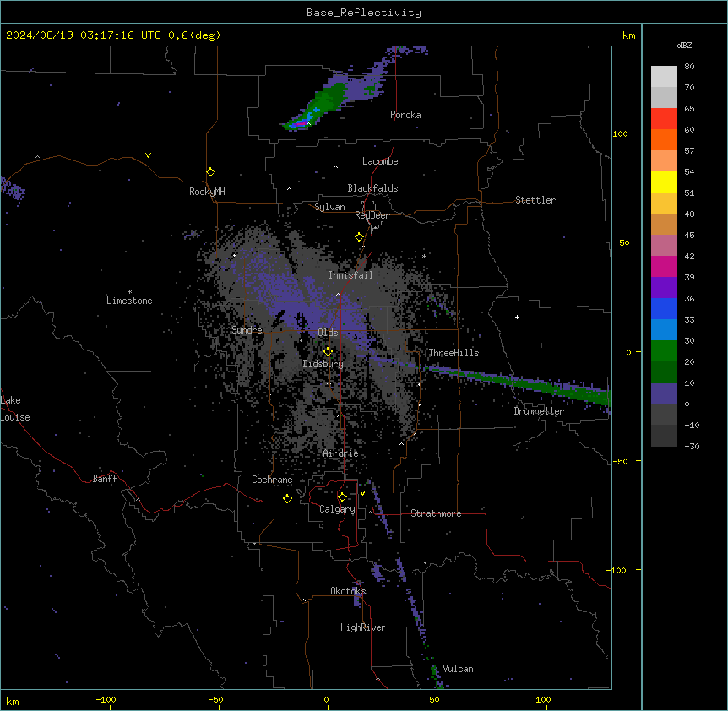Click the Strathmore label

point(436,513)
